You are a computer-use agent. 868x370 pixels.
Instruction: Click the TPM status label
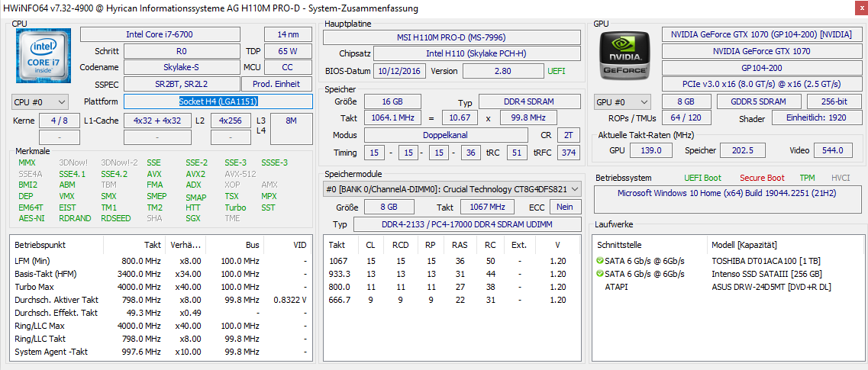coord(807,178)
